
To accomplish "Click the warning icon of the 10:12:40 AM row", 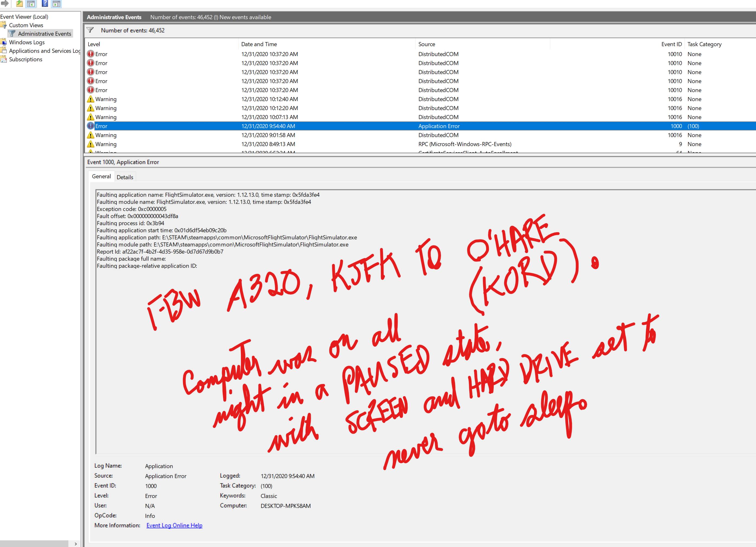I will pos(90,99).
